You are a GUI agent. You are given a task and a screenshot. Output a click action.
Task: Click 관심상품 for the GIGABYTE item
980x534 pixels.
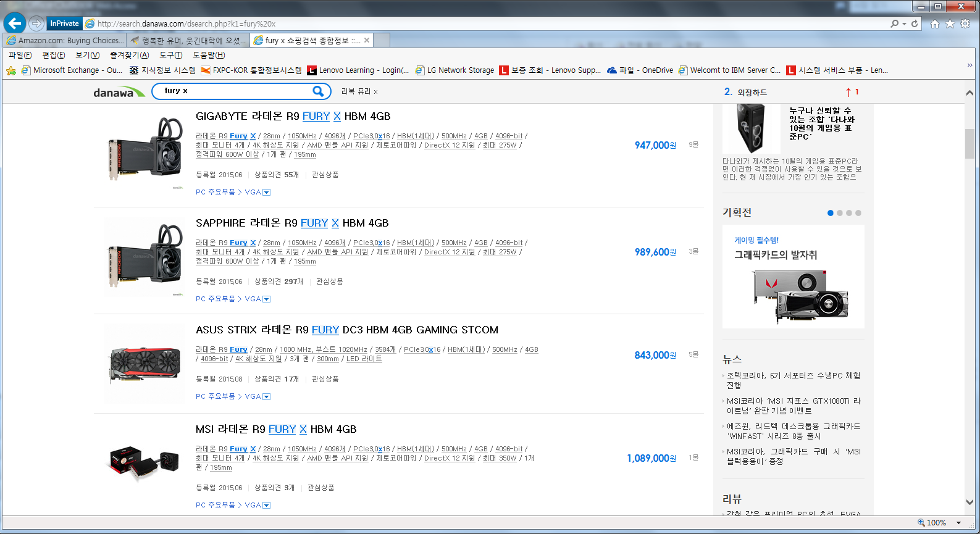tap(325, 175)
